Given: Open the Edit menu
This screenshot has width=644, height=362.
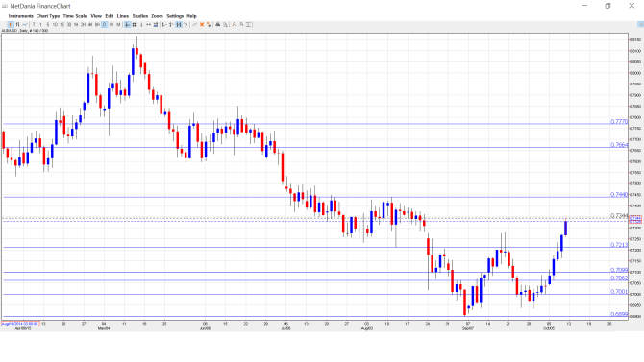Looking at the screenshot, I should click(x=110, y=16).
